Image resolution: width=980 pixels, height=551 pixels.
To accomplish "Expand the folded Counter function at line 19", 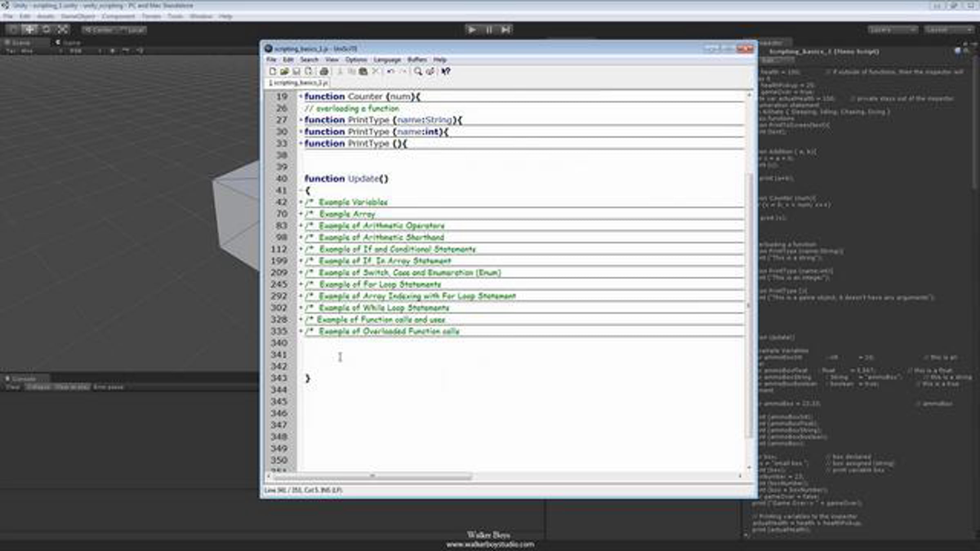I will coord(301,97).
